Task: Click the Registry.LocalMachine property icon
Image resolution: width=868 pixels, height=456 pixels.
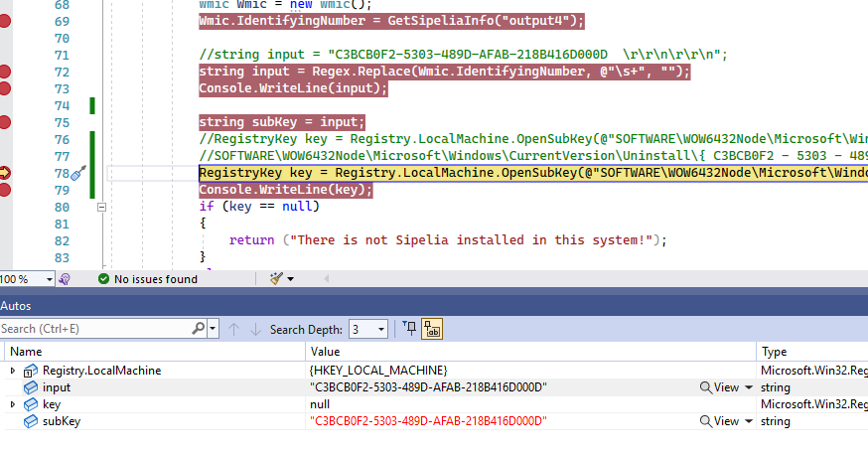Action: pyautogui.click(x=31, y=371)
